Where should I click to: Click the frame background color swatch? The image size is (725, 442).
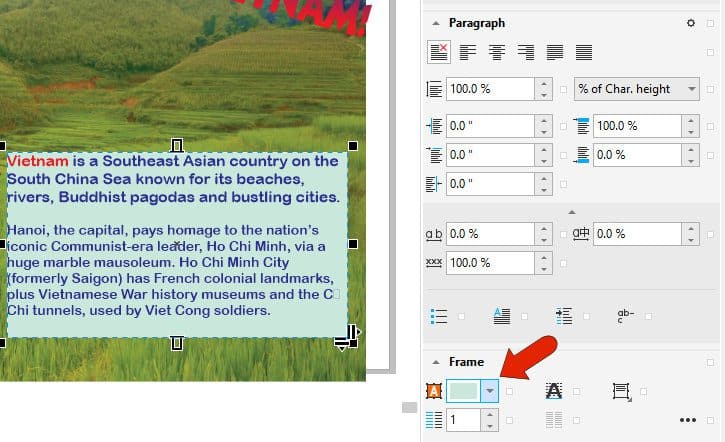[463, 392]
